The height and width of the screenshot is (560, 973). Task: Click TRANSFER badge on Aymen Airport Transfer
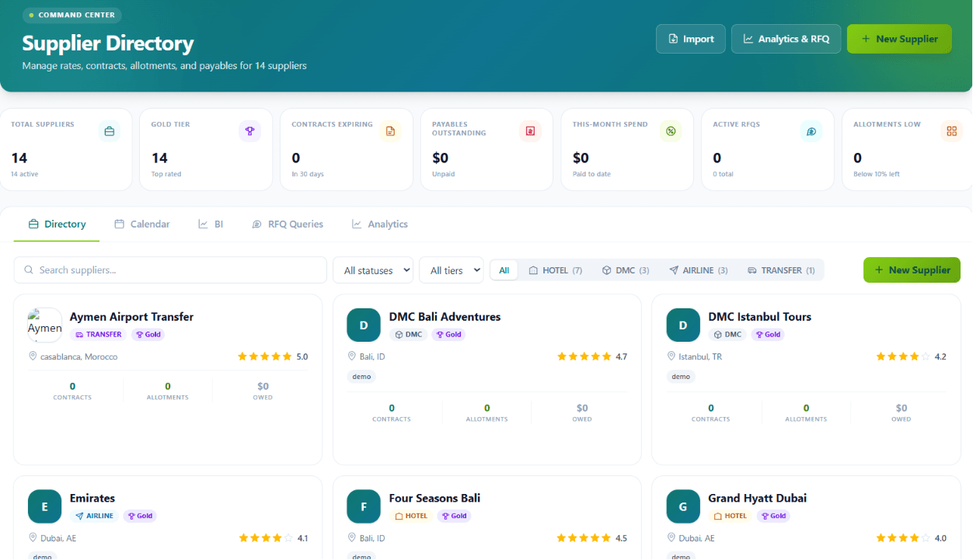tap(99, 335)
